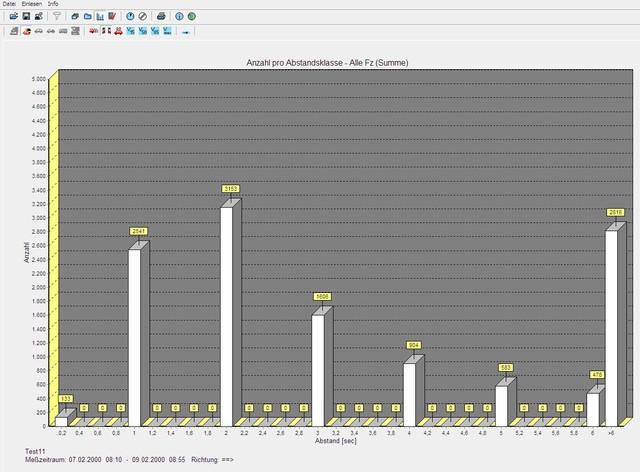Viewport: 640px width, 472px height.
Task: Click the bar value label 2541
Action: (139, 231)
